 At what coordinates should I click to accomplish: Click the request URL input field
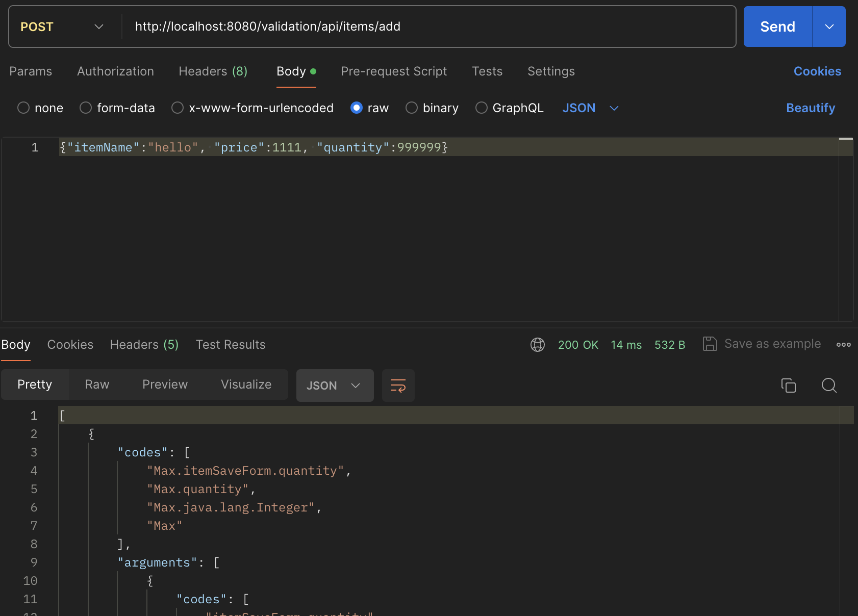point(357,26)
